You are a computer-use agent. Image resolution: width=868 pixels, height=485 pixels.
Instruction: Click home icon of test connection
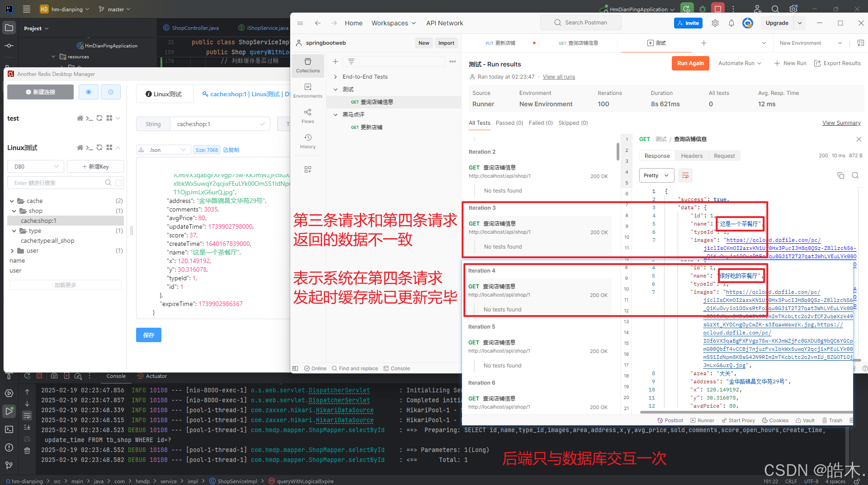pyautogui.click(x=80, y=118)
